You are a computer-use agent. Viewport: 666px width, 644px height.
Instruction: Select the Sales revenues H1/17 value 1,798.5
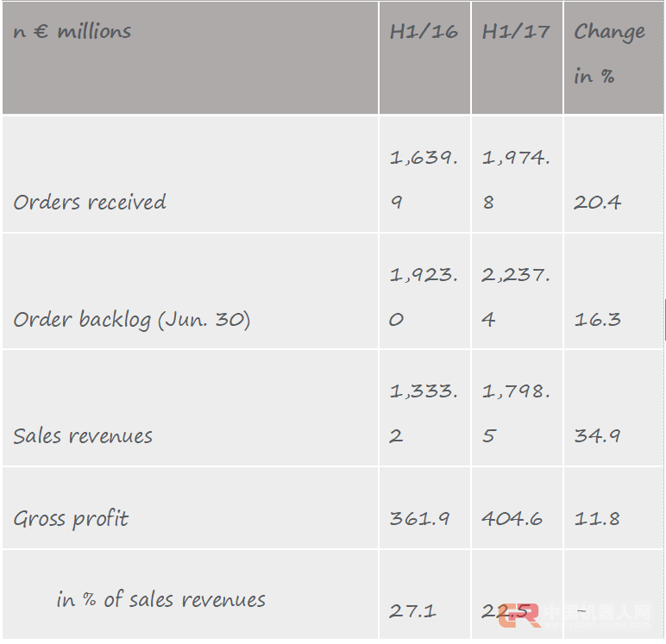click(x=516, y=413)
